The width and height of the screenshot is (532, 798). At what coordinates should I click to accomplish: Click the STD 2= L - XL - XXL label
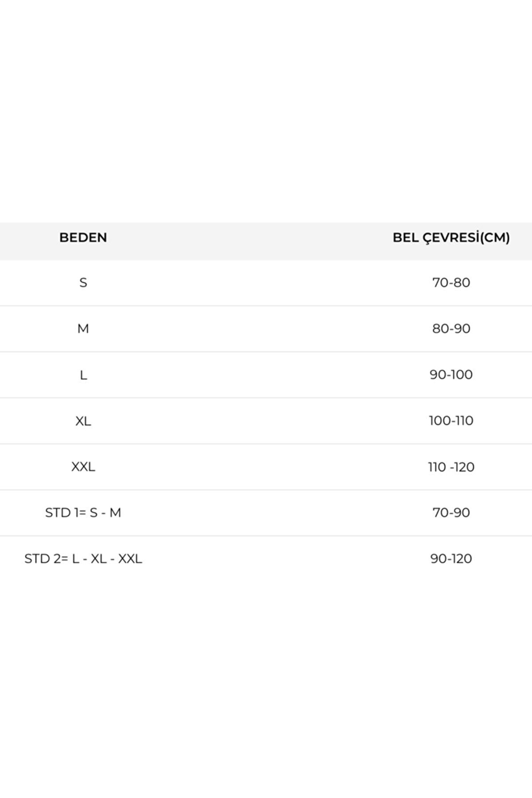pos(83,559)
